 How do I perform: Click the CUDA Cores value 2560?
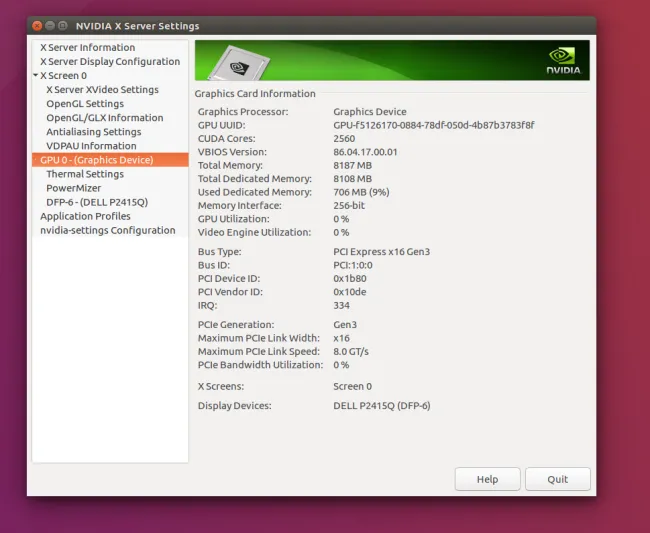click(x=344, y=138)
